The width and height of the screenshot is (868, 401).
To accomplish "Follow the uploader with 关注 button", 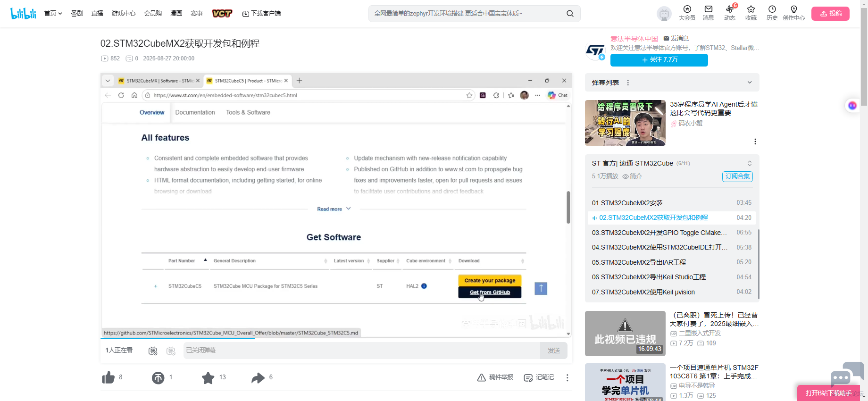I will (x=659, y=60).
